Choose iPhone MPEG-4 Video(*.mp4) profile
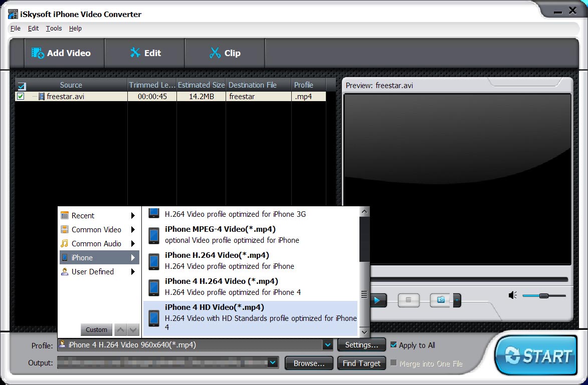 tap(251, 235)
